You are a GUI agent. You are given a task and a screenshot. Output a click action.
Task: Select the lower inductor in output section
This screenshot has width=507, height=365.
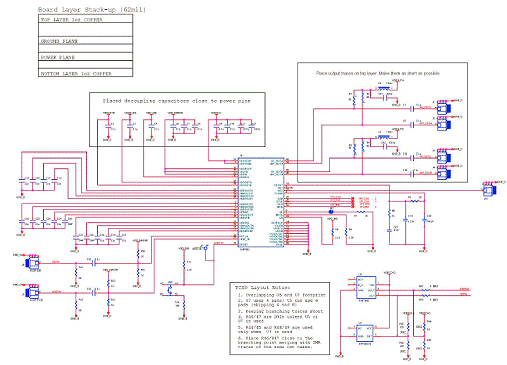(384, 136)
